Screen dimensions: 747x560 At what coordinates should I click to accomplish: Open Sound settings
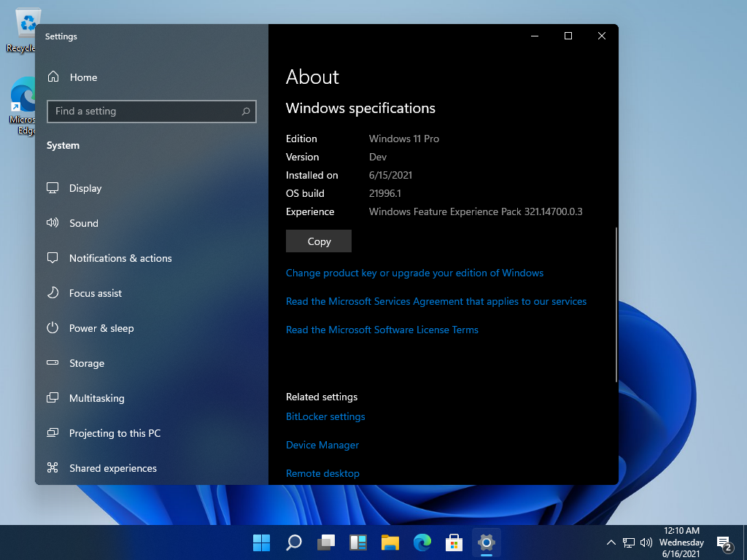point(152,223)
